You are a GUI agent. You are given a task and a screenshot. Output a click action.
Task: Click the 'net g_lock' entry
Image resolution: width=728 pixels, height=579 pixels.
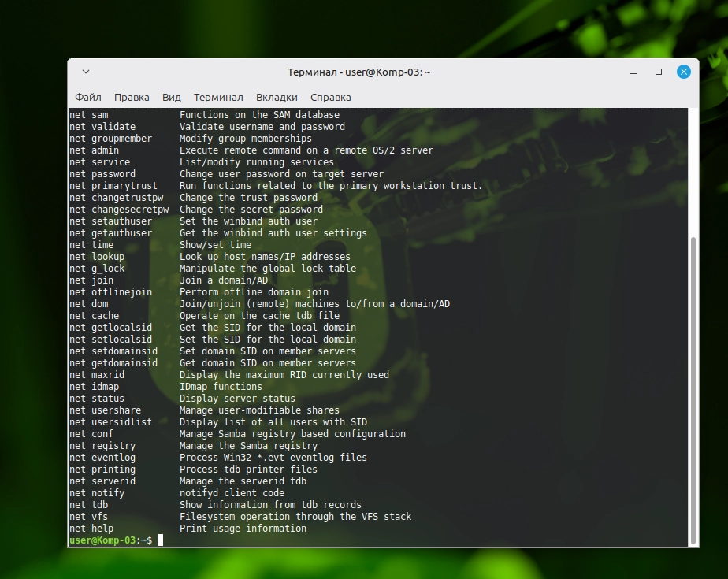pos(97,269)
